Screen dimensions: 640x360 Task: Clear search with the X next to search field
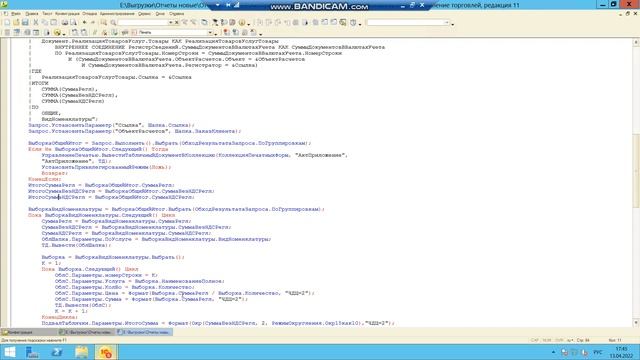click(x=177, y=22)
